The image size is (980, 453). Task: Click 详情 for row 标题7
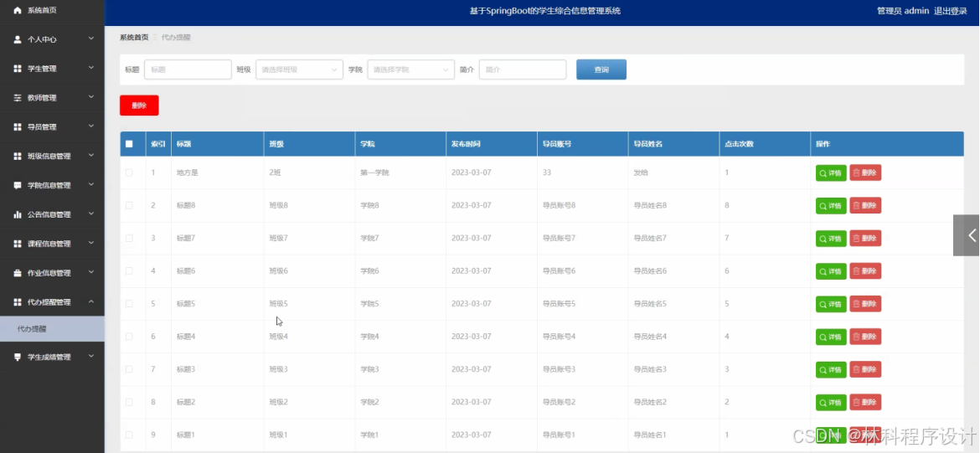pyautogui.click(x=831, y=239)
